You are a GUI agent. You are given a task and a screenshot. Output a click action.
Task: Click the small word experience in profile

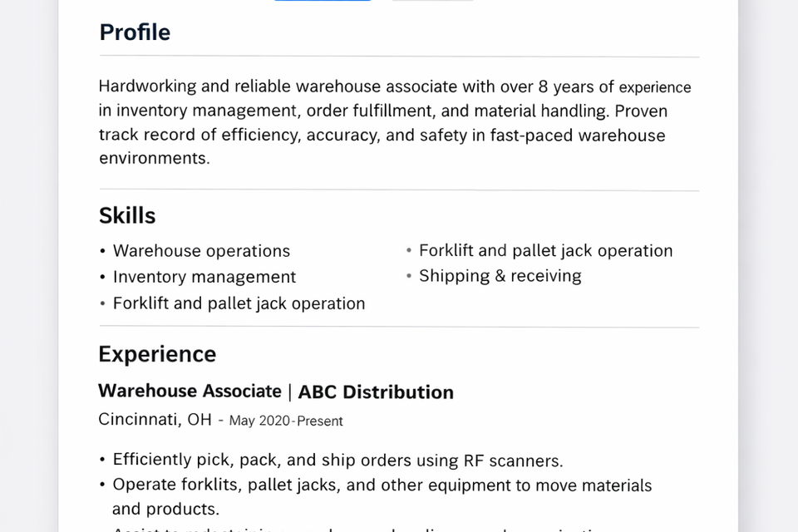coord(655,87)
